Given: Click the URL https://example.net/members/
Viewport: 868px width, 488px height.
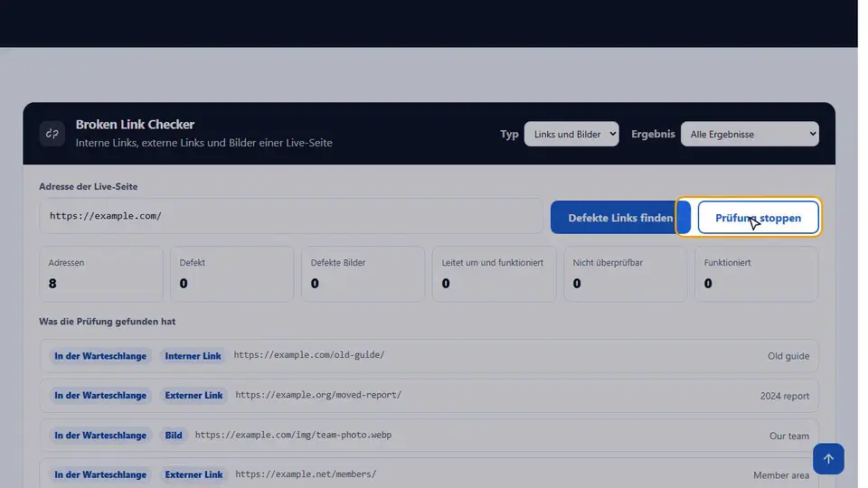Looking at the screenshot, I should point(306,474).
